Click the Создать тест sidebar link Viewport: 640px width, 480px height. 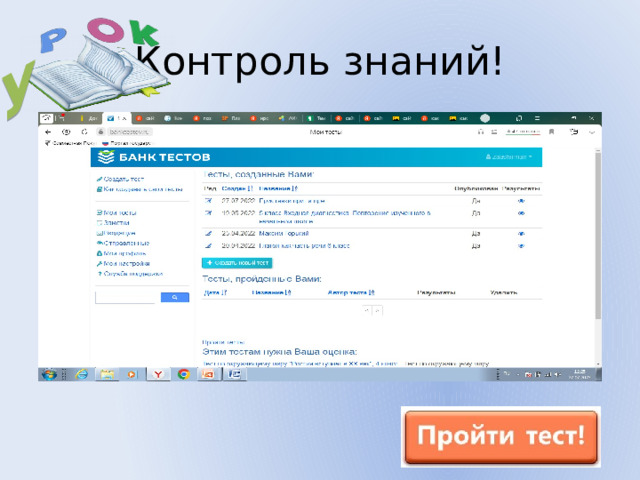point(120,179)
